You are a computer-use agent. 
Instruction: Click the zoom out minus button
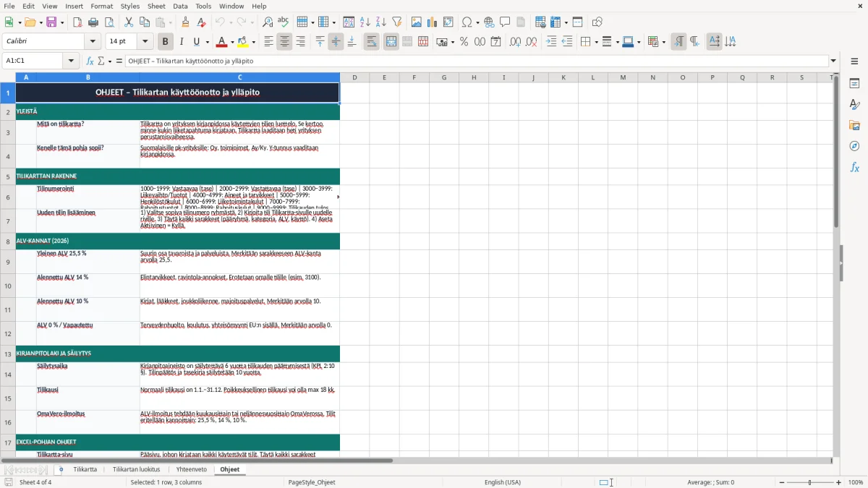click(x=782, y=482)
